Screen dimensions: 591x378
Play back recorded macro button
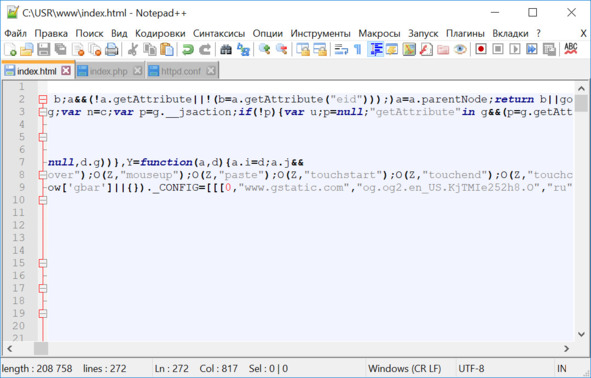[x=514, y=49]
